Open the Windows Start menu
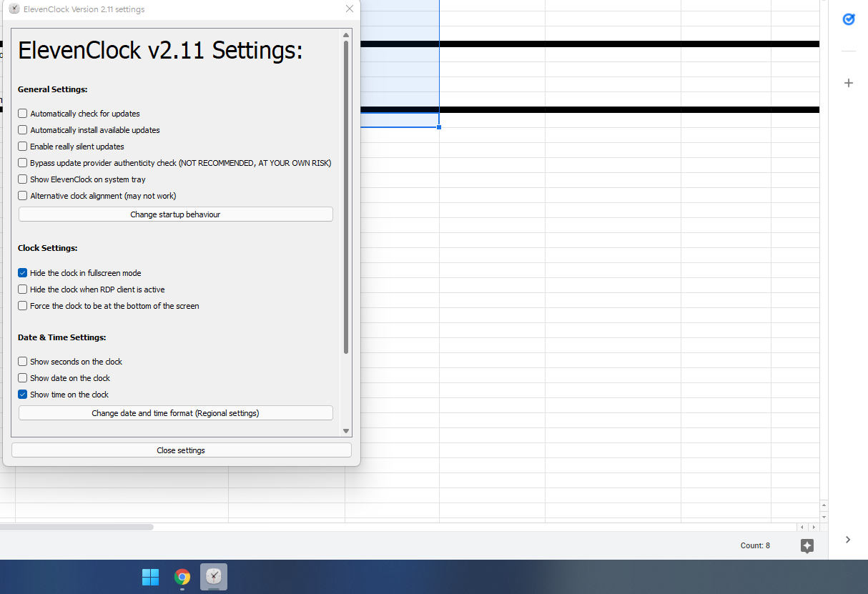This screenshot has height=594, width=868. click(150, 577)
